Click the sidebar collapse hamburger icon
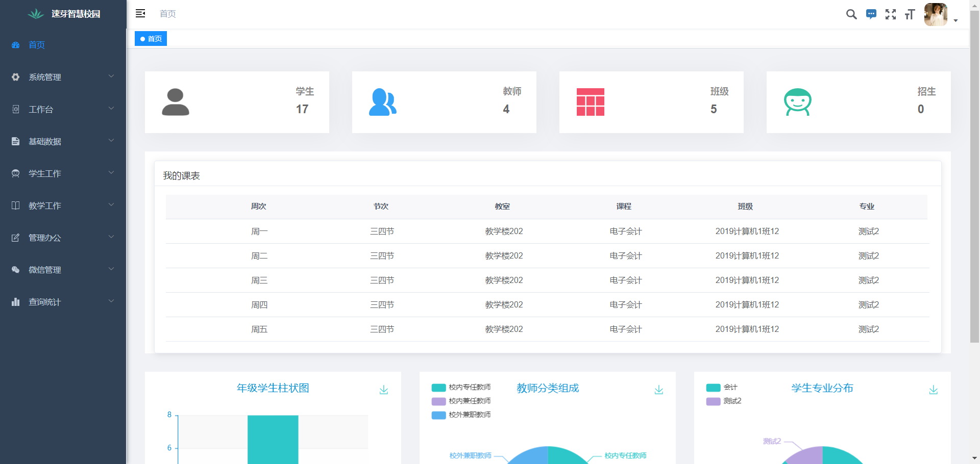980x464 pixels. pyautogui.click(x=140, y=14)
